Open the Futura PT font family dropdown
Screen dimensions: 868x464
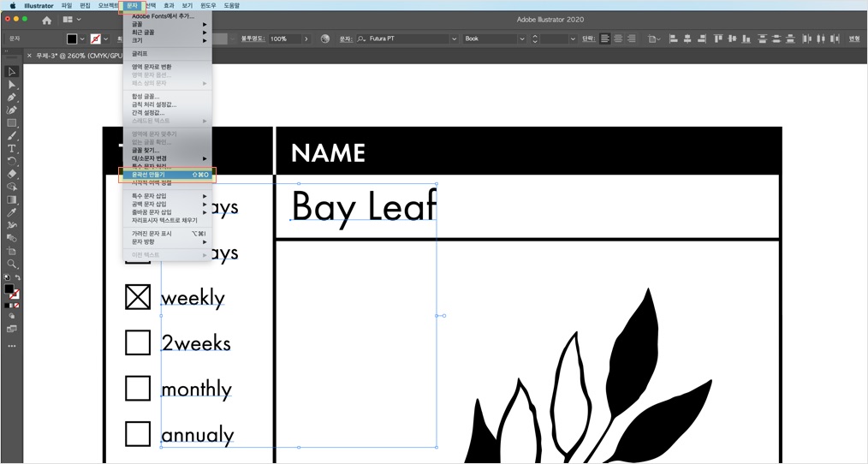[x=454, y=39]
